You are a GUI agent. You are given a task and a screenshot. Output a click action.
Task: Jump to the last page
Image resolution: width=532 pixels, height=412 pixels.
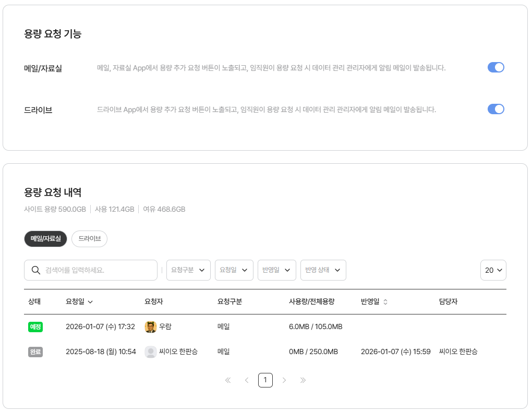[x=303, y=380]
